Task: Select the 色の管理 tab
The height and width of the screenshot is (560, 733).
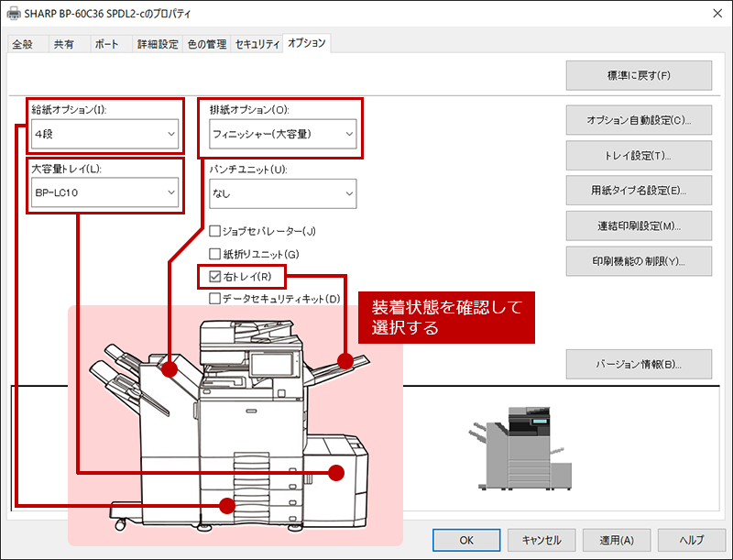Action: click(206, 44)
